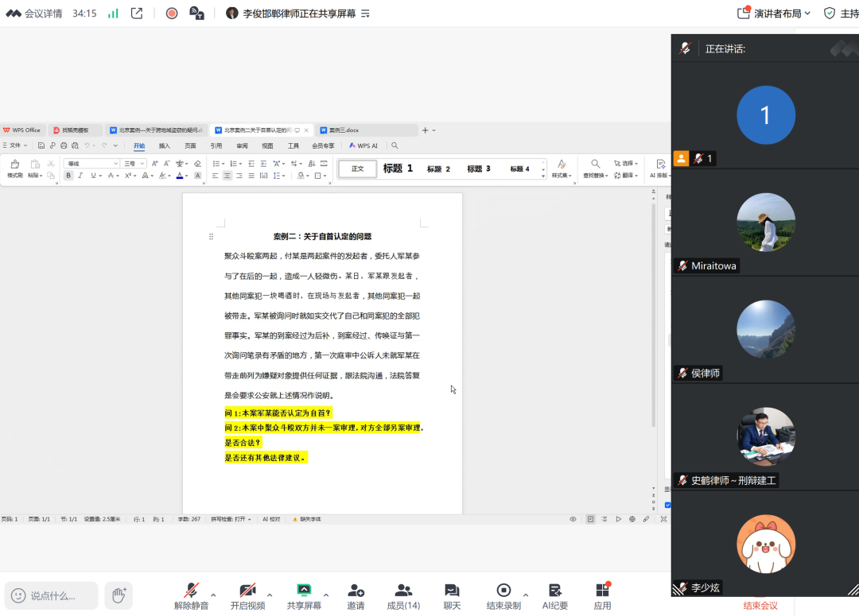Open the WPS AI menu
This screenshot has width=859, height=616.
click(x=363, y=145)
